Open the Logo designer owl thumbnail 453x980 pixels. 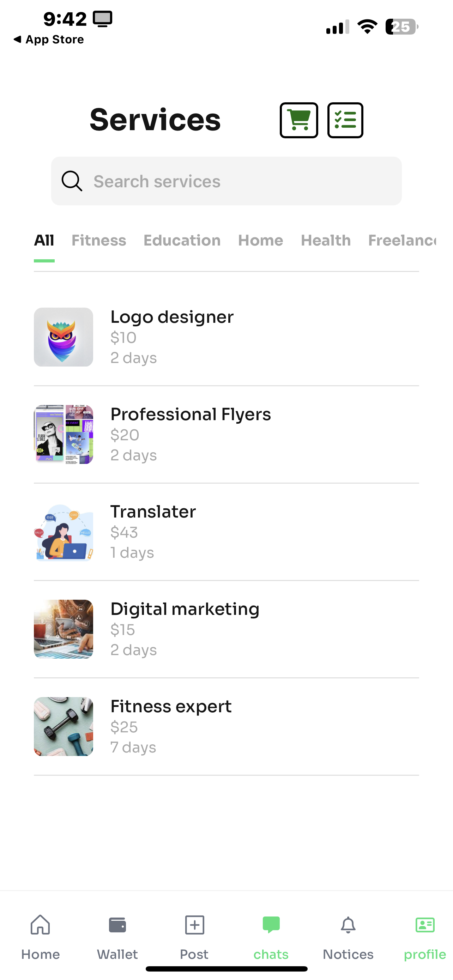(x=64, y=337)
